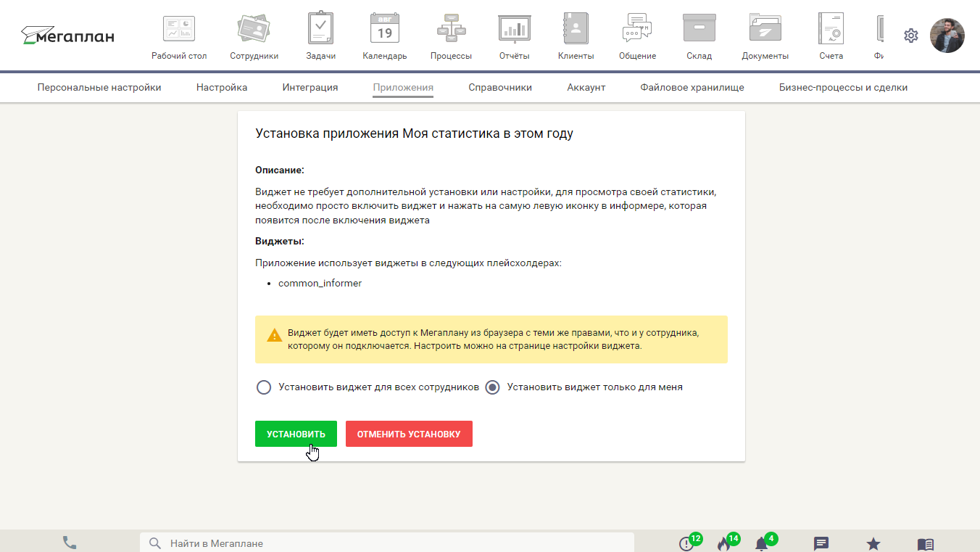Click the settings gear icon

911,36
